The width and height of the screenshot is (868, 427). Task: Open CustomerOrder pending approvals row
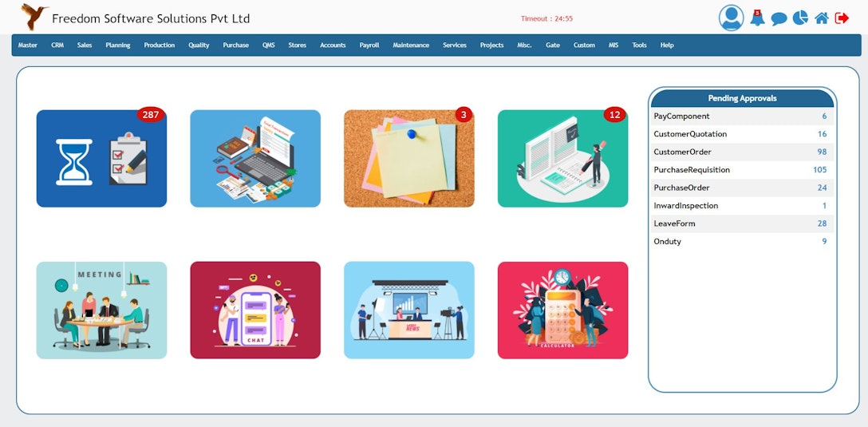(741, 152)
